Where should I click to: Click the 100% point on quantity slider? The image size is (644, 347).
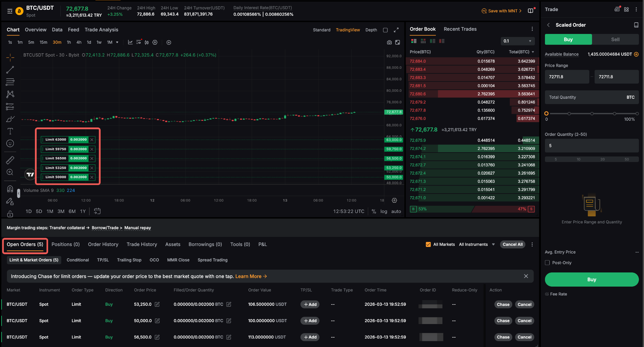pyautogui.click(x=637, y=114)
